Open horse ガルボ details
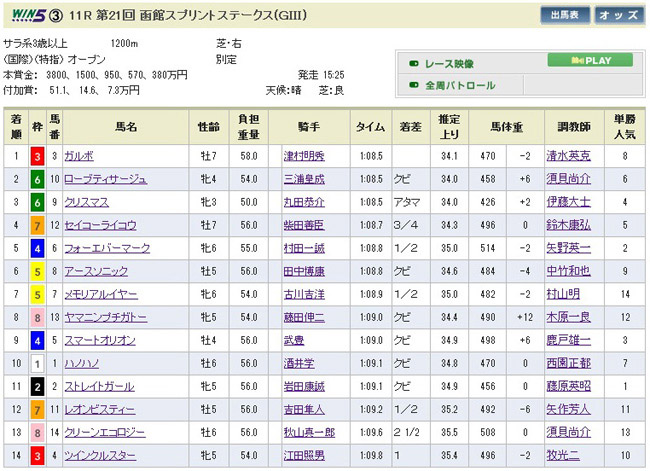The height and width of the screenshot is (471, 650). point(79,156)
